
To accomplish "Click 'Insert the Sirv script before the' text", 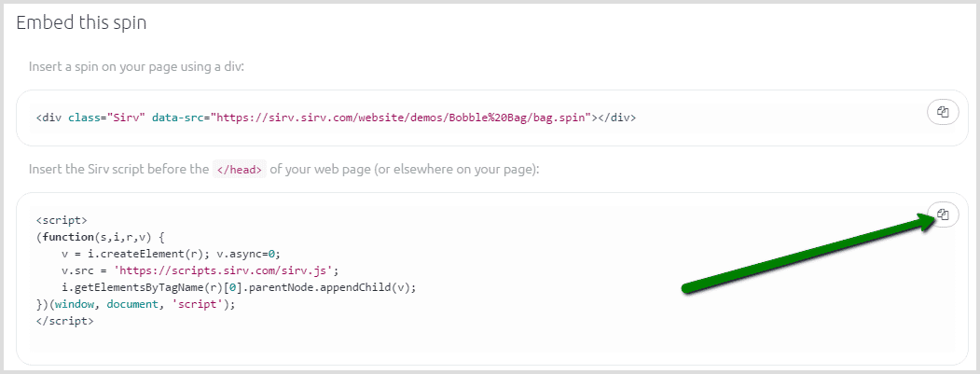I will (118, 170).
